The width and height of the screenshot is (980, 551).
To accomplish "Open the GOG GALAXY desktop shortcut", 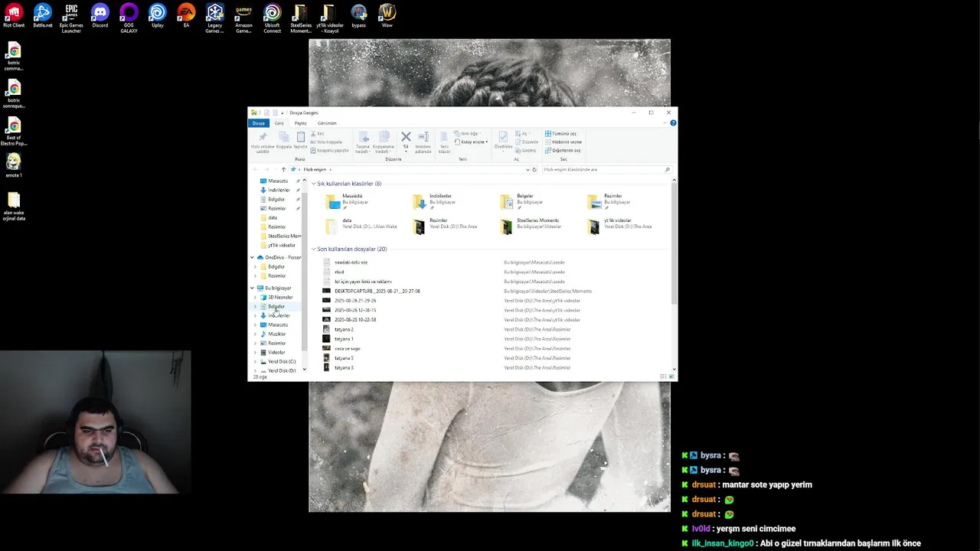I will point(129,18).
